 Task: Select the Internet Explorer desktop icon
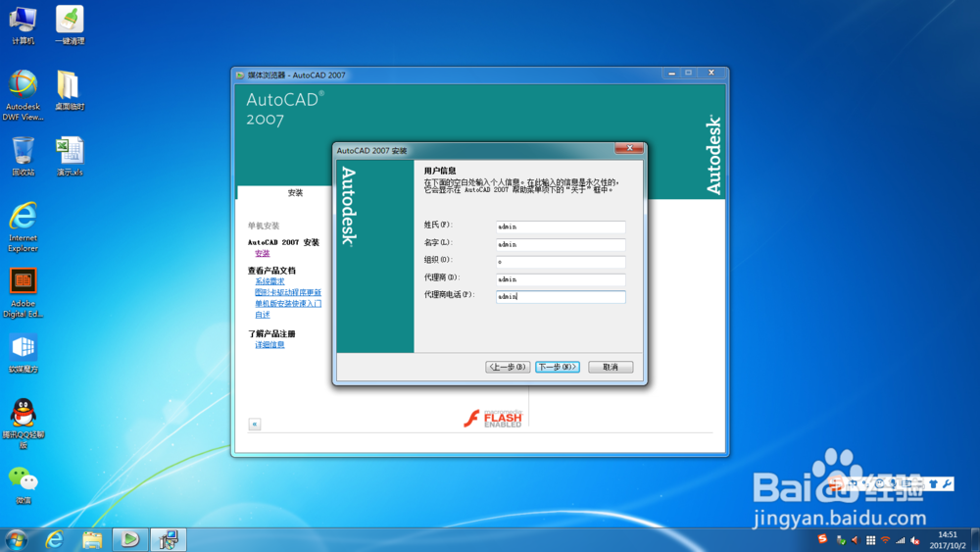24,226
